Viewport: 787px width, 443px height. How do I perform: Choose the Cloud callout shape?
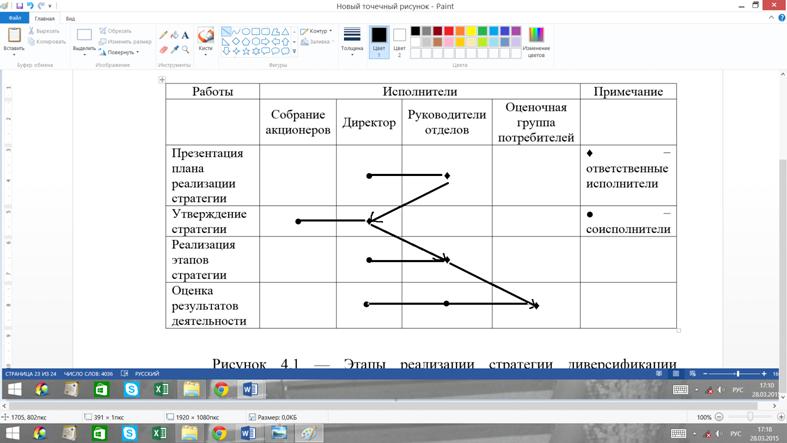pyautogui.click(x=285, y=51)
